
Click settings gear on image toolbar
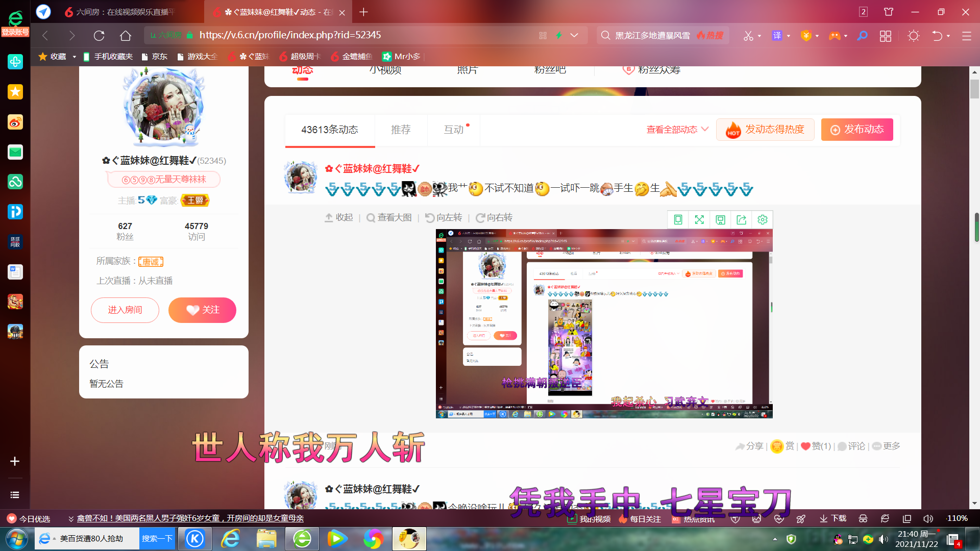pos(763,219)
